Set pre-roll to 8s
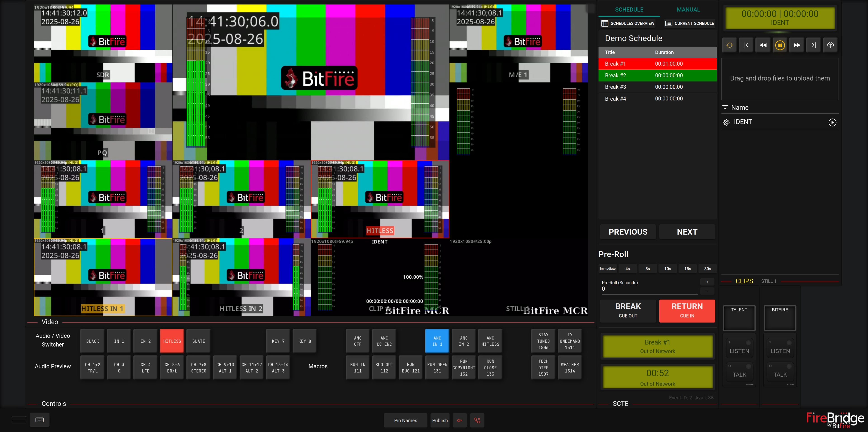868x432 pixels. tap(648, 268)
